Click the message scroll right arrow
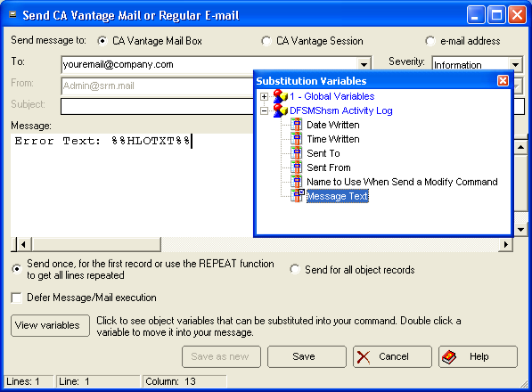 pyautogui.click(x=505, y=244)
